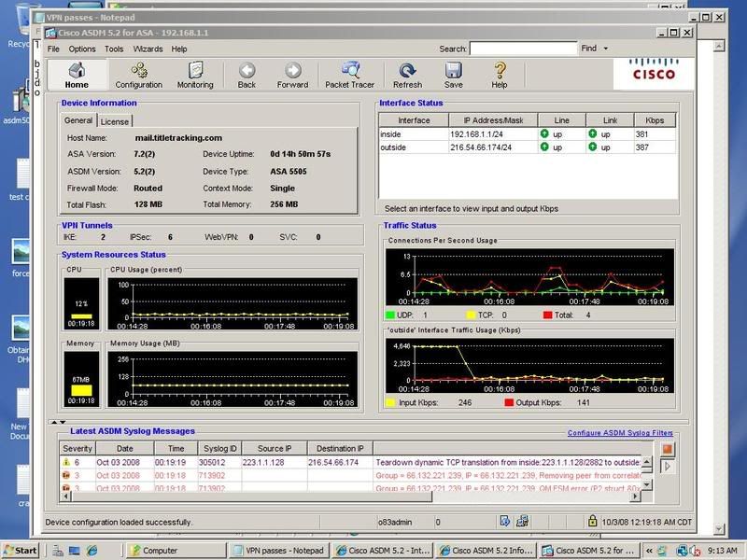
Task: Refresh the ASDM device data
Action: pos(407,76)
